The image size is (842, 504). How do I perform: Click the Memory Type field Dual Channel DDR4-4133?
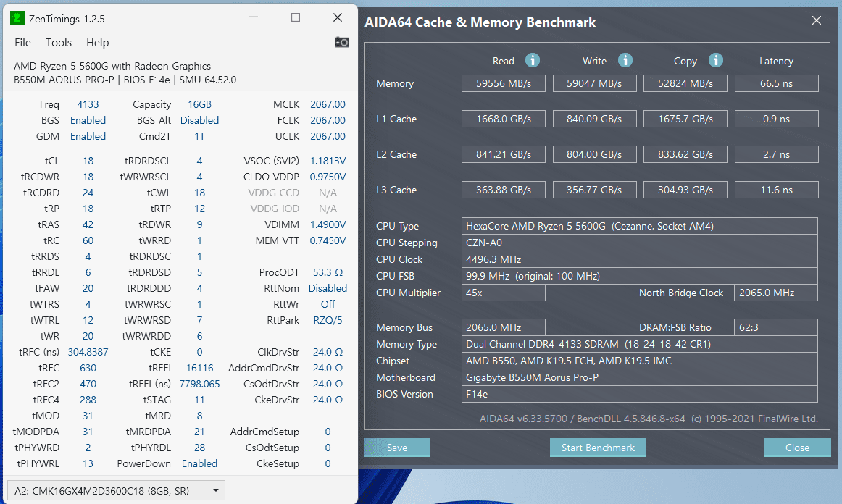tap(640, 344)
